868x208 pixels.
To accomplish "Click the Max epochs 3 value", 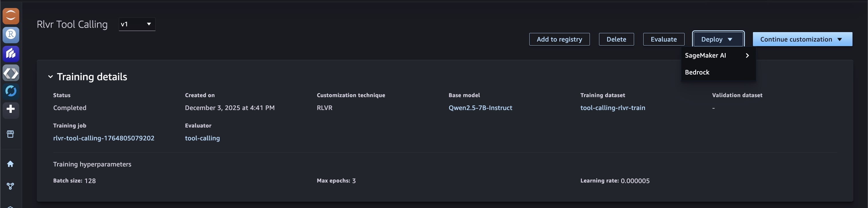I will pos(354,181).
